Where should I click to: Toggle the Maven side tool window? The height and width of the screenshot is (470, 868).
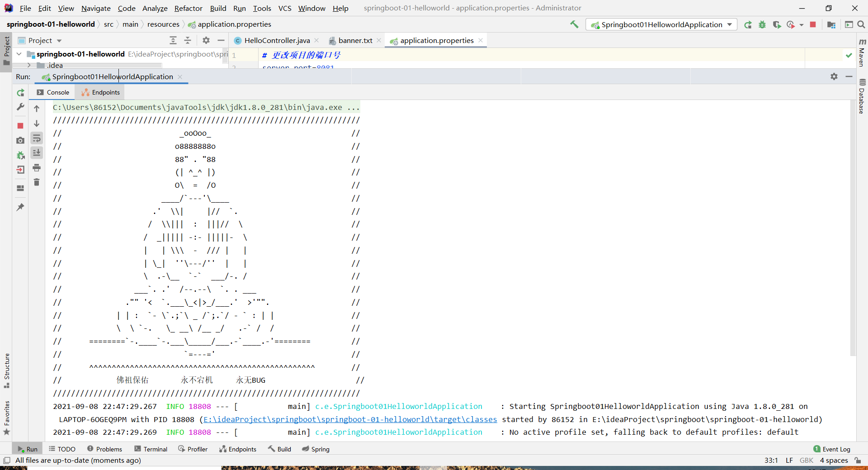862,52
